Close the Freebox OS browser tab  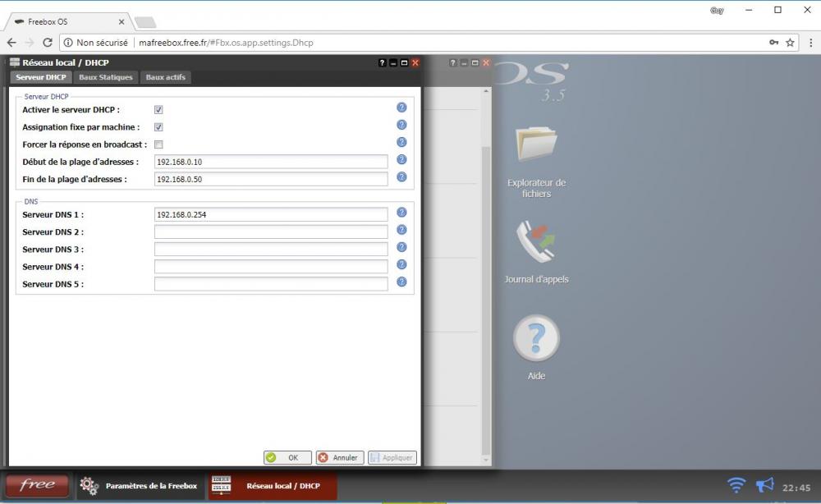(x=122, y=22)
